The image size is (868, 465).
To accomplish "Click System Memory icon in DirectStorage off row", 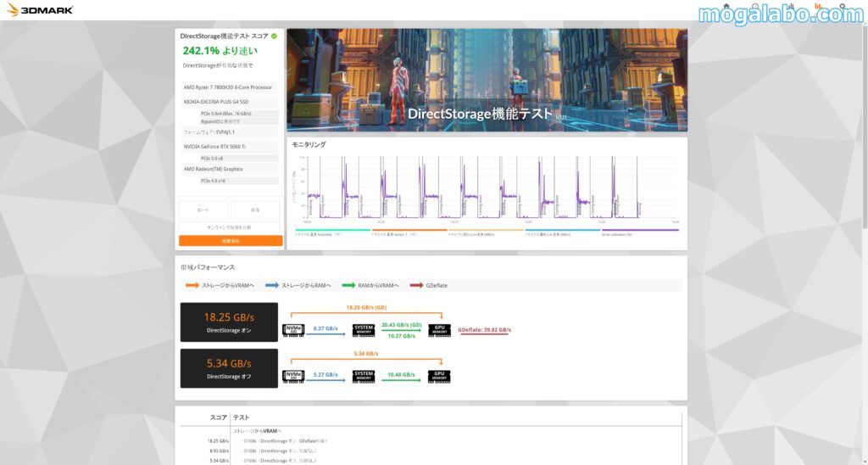I will click(x=365, y=375).
